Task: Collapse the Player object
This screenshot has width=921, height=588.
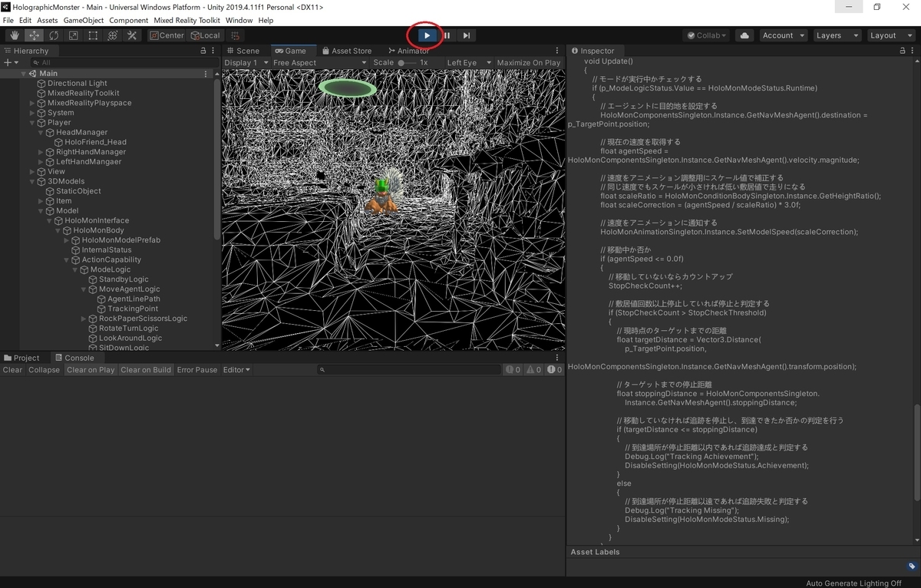Action: tap(32, 123)
